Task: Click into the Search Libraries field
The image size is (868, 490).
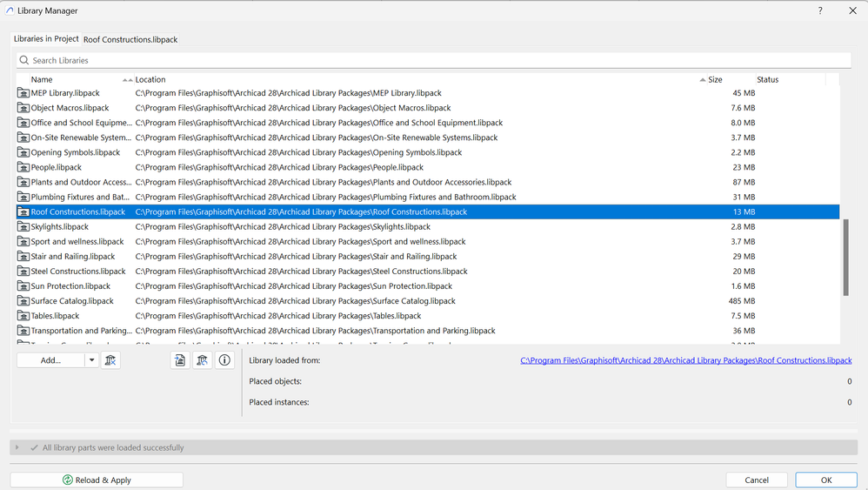Action: [x=434, y=60]
